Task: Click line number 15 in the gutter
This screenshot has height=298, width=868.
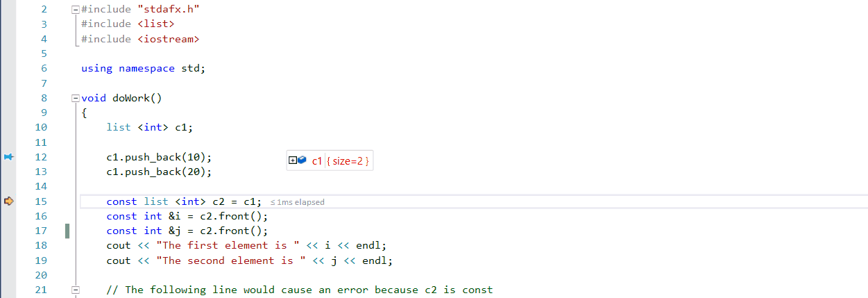Action: pos(40,201)
